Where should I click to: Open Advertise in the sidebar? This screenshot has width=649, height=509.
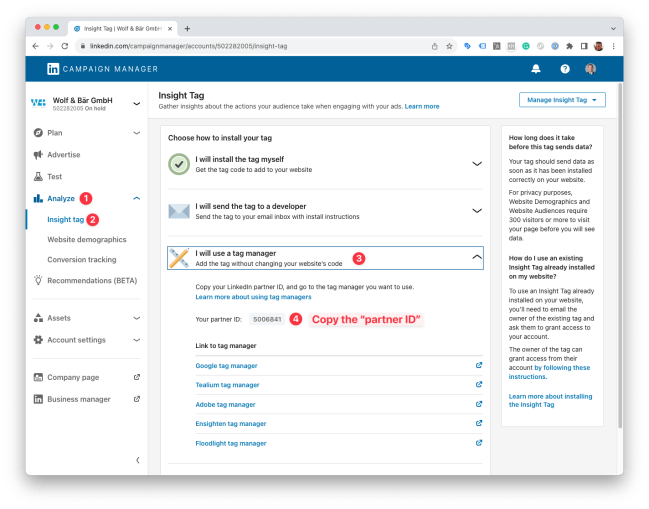[x=64, y=155]
